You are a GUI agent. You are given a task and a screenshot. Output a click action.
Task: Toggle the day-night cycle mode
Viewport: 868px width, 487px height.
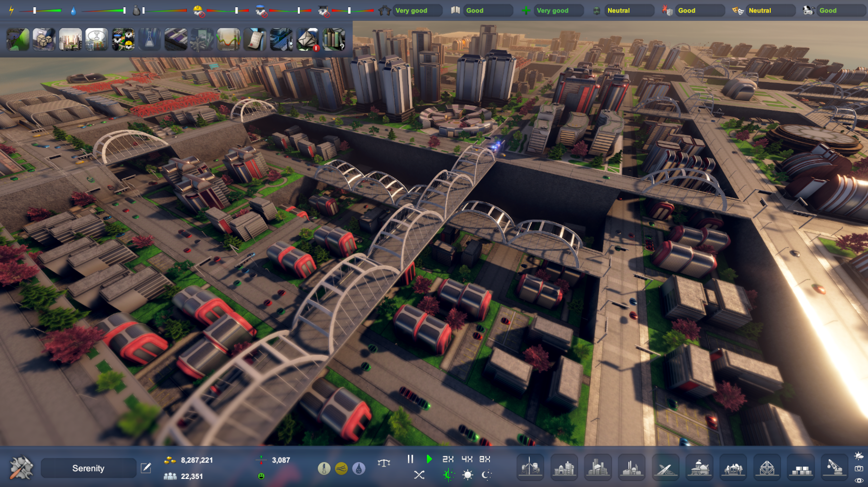point(448,475)
